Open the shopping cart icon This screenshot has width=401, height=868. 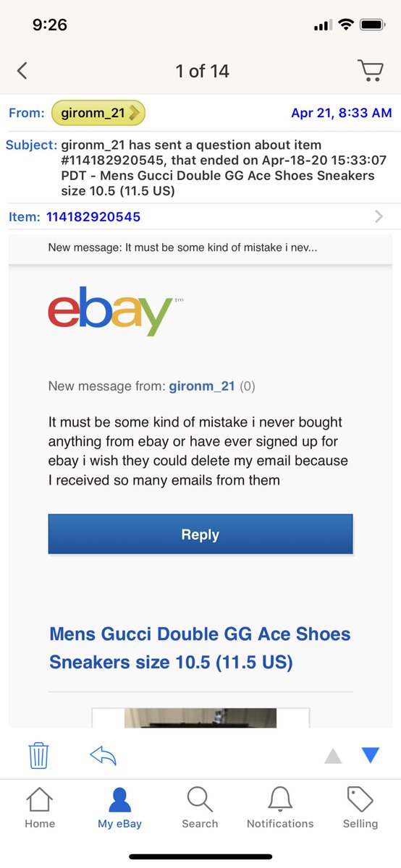click(x=371, y=70)
